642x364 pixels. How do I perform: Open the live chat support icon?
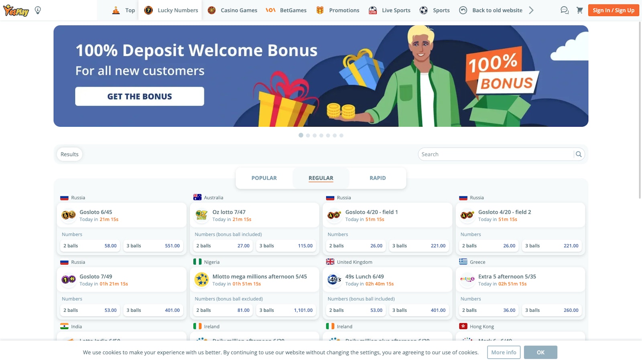pos(565,10)
